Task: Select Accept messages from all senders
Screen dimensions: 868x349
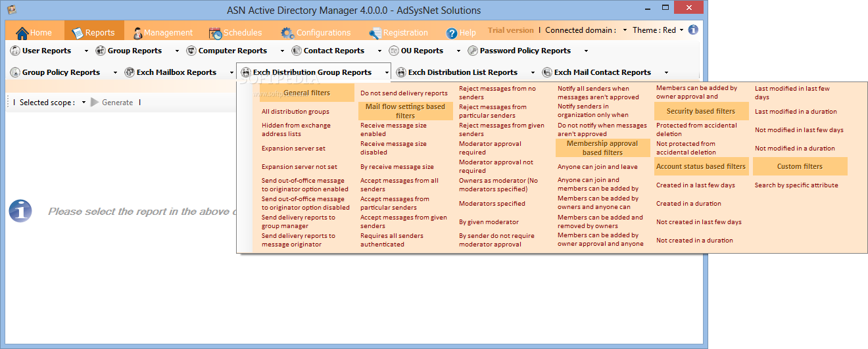Action: 399,185
